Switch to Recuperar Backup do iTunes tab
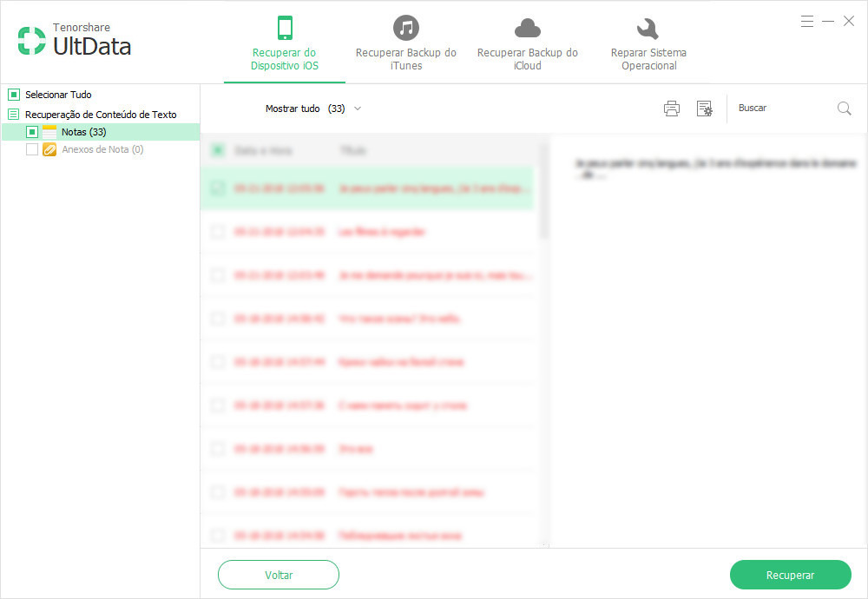868x599 pixels. [405, 59]
